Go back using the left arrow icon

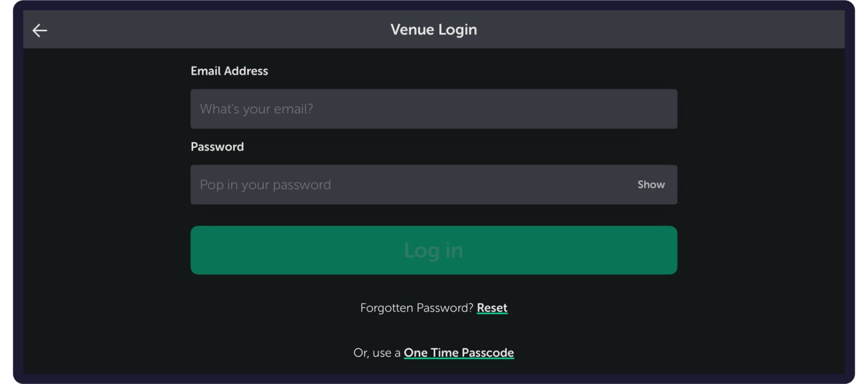[40, 30]
